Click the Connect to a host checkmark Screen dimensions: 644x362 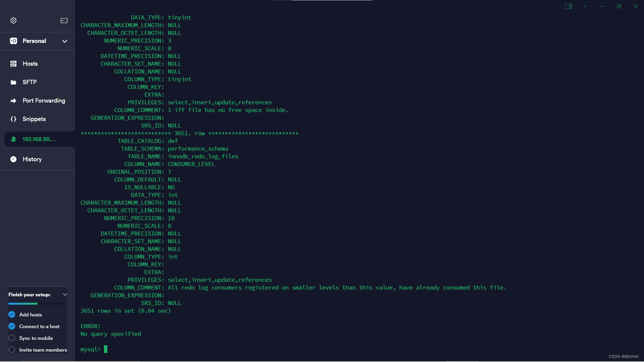(12, 326)
